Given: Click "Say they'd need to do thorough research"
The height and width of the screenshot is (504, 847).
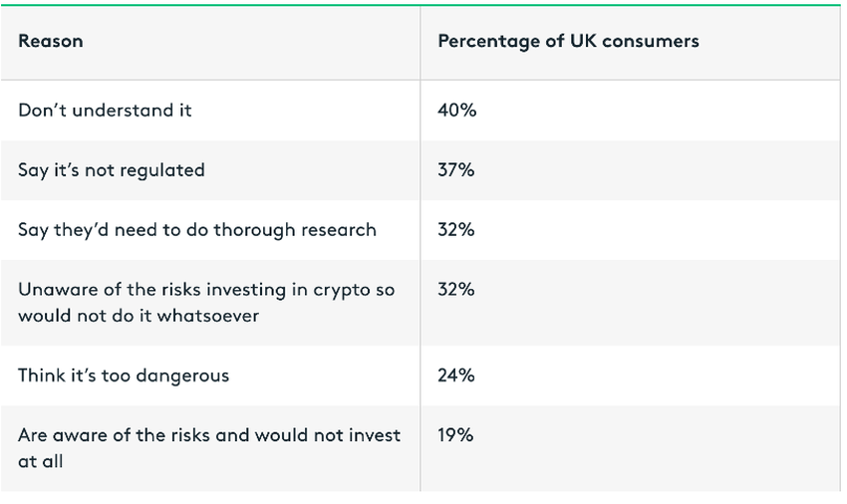Looking at the screenshot, I should pyautogui.click(x=197, y=230).
